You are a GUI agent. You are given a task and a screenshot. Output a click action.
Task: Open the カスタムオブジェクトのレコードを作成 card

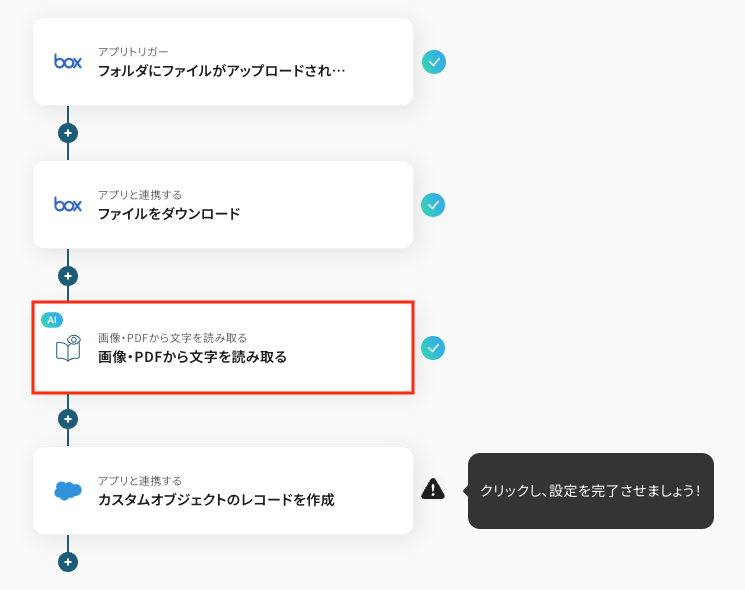coord(223,491)
